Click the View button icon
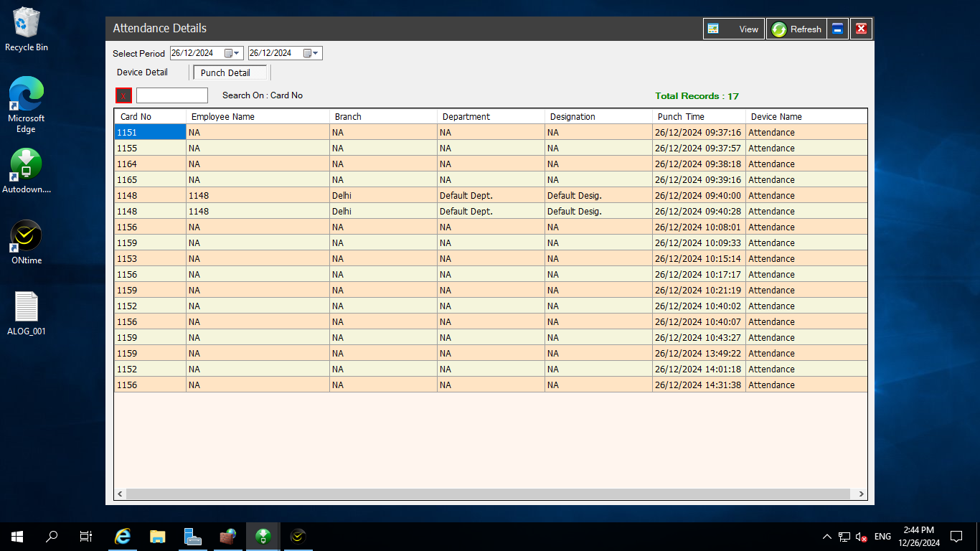This screenshot has width=980, height=551. [x=713, y=29]
